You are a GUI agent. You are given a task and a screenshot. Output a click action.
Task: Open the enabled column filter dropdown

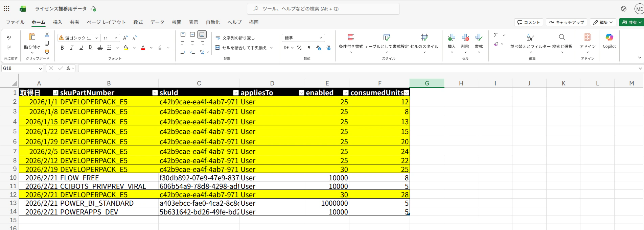click(346, 93)
